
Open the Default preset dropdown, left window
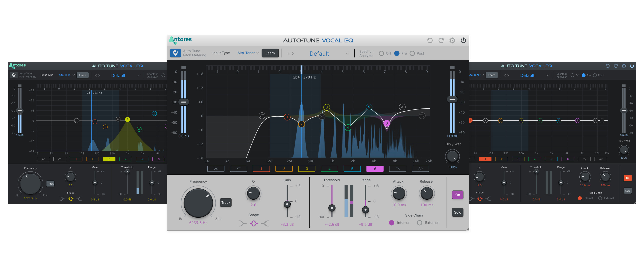click(x=125, y=75)
